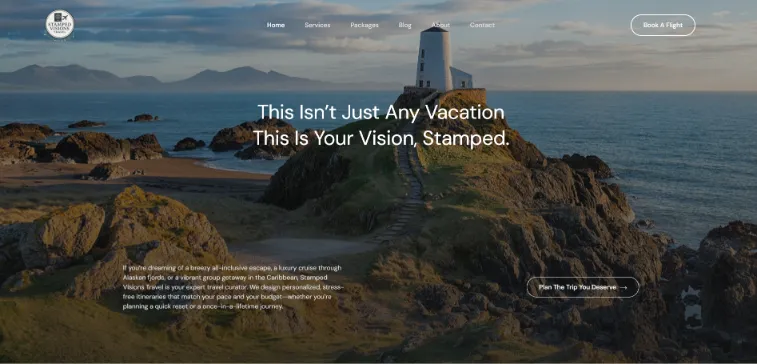Click the open sea right of the lighthouse
The image size is (757, 364).
tap(628, 126)
